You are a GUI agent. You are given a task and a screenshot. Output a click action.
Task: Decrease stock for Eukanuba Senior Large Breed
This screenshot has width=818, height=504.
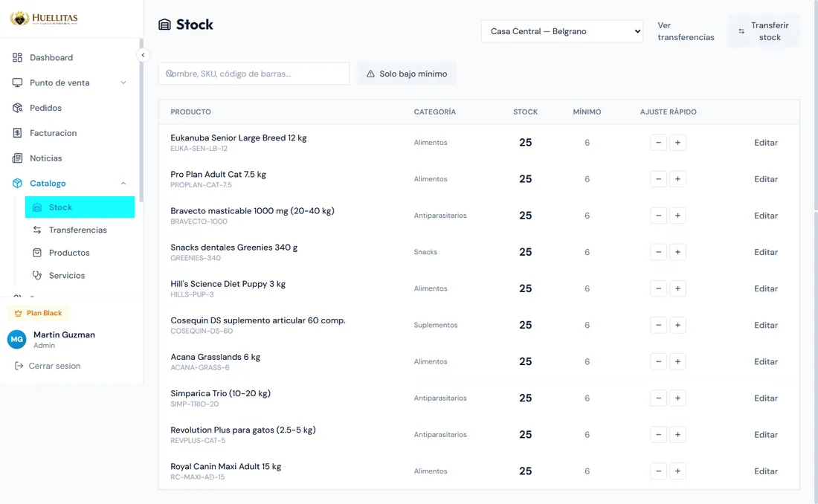pos(658,143)
